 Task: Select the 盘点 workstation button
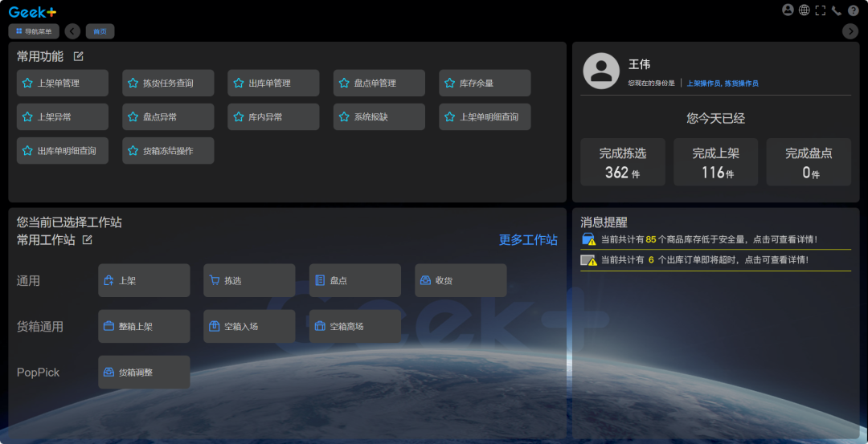pyautogui.click(x=354, y=280)
